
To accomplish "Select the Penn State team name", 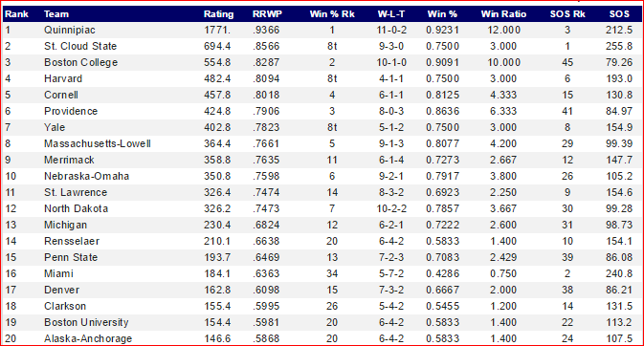I will pos(71,257).
